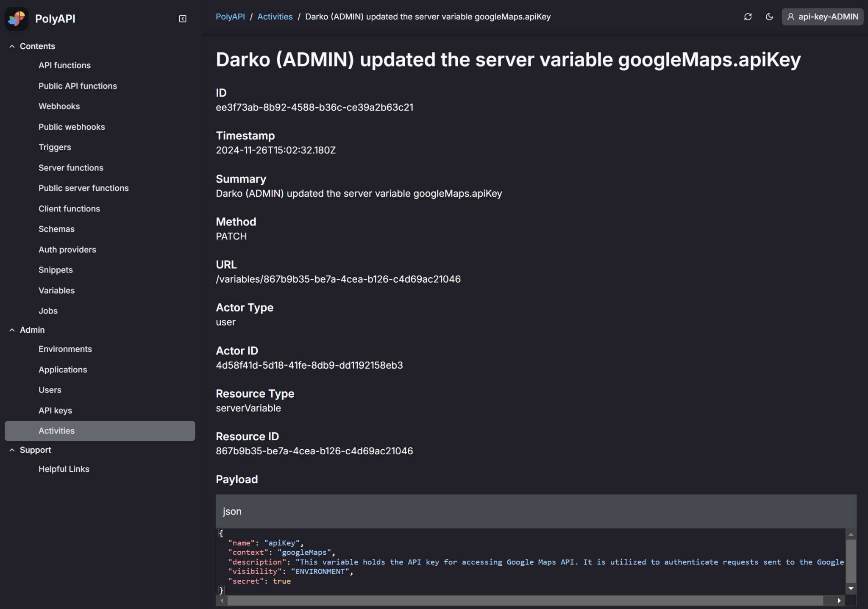
Task: Click payload horizontal scrollbar left arrow
Action: click(222, 601)
